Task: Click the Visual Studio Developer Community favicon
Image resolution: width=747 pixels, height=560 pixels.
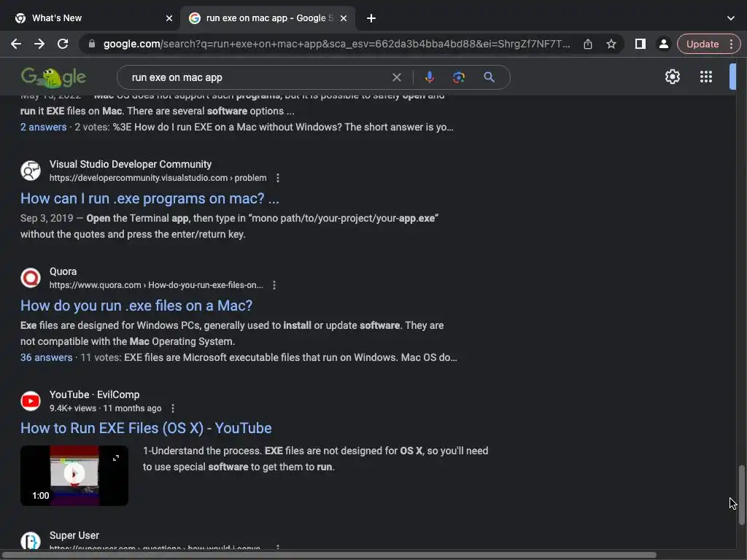Action: pos(31,171)
